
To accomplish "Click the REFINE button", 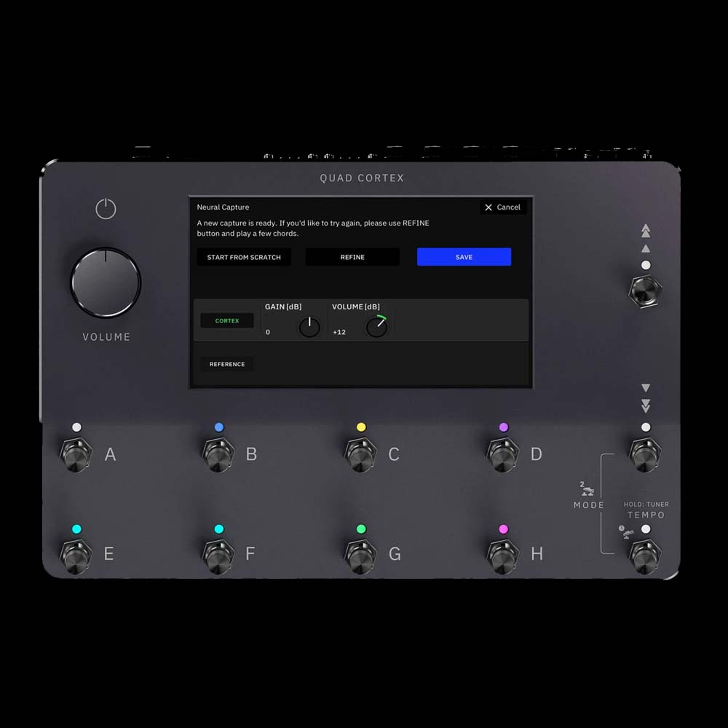I will (352, 257).
